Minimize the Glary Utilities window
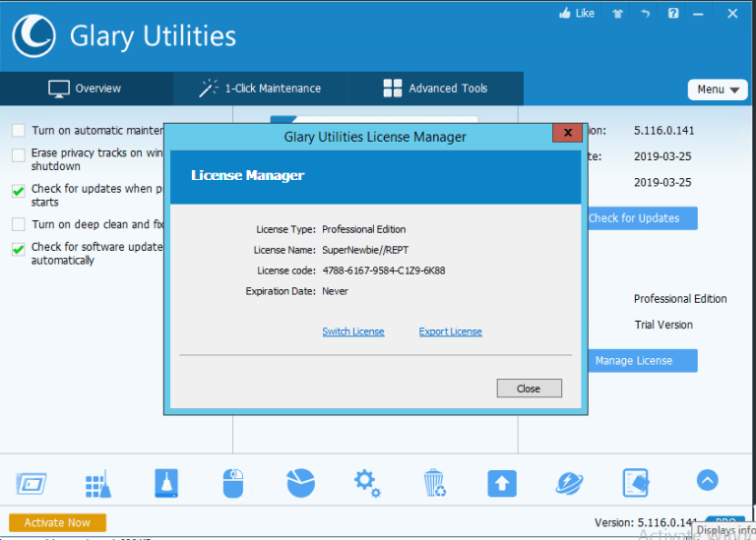Screen dimensions: 756x540 click(698, 14)
